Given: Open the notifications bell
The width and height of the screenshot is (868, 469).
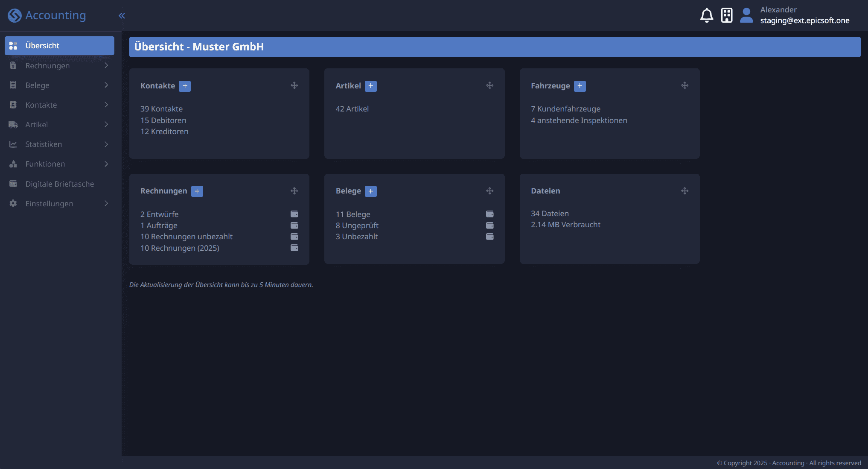Looking at the screenshot, I should click(x=707, y=15).
